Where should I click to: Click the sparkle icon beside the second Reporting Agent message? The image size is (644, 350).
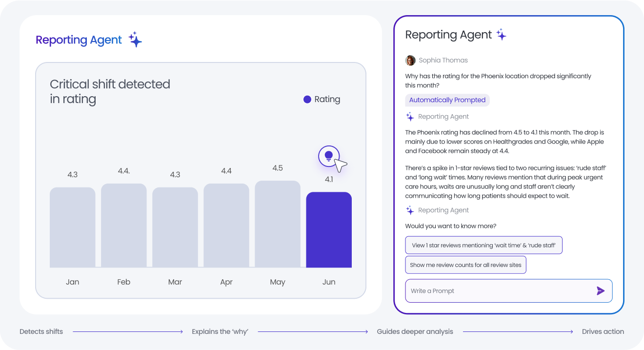(x=410, y=210)
